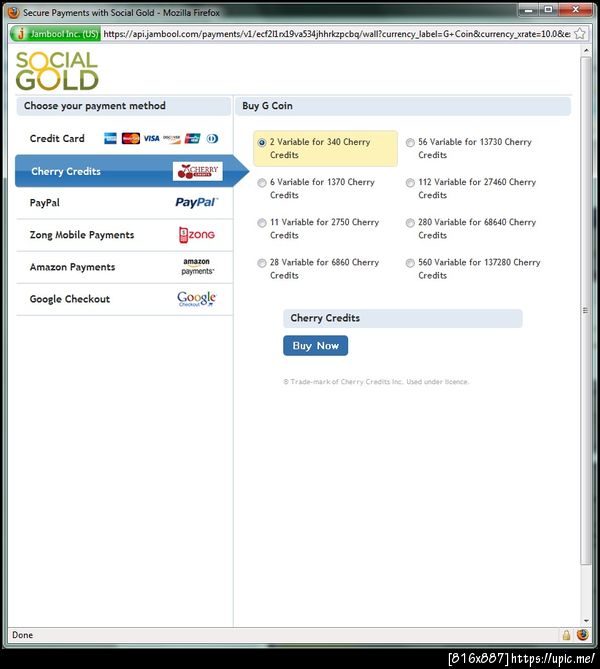
Task: Click the MasterCard card icon
Action: [x=131, y=138]
